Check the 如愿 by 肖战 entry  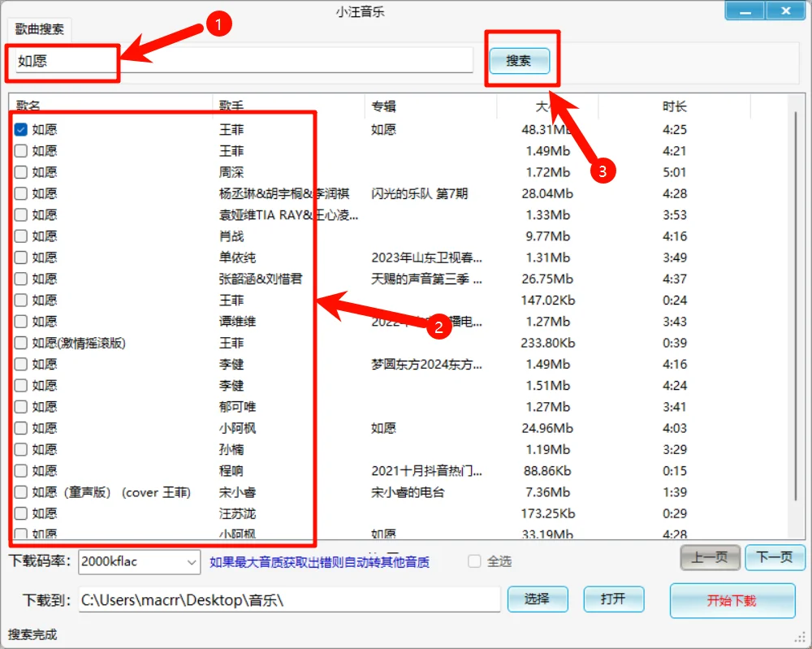19,236
